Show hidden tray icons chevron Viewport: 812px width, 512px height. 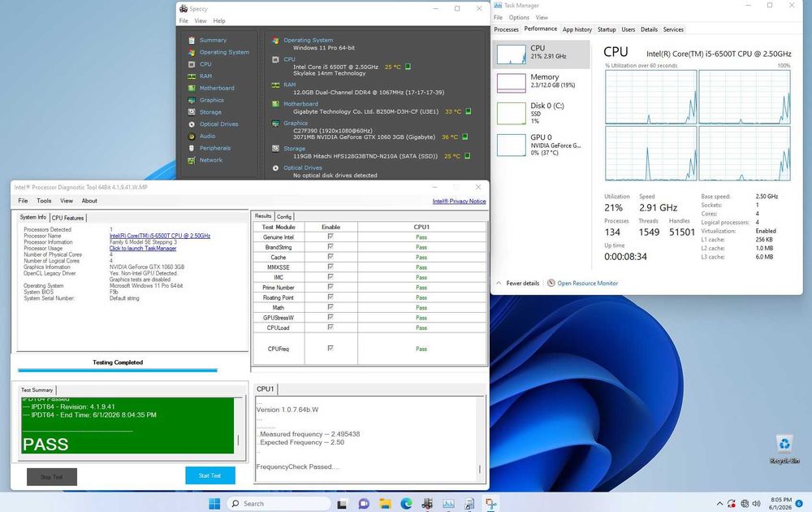(719, 504)
